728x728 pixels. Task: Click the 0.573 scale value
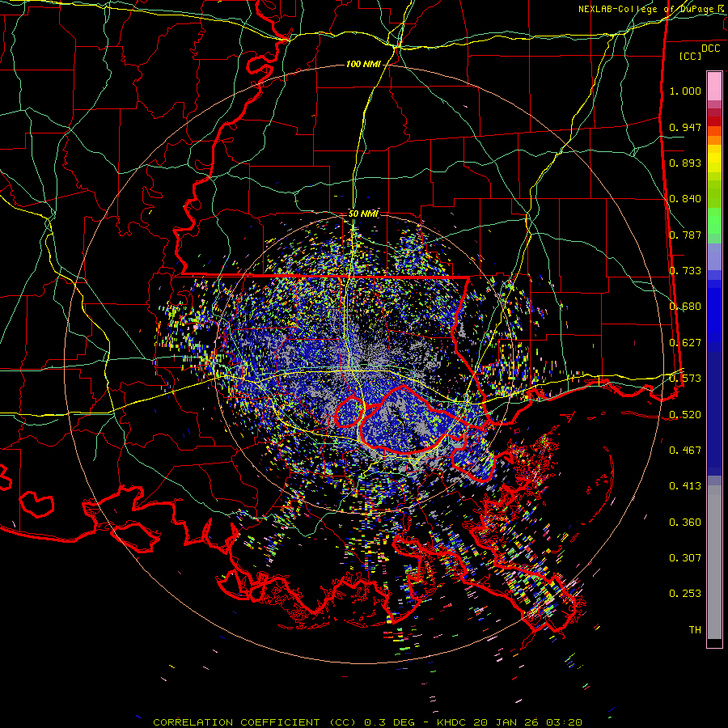coord(685,379)
